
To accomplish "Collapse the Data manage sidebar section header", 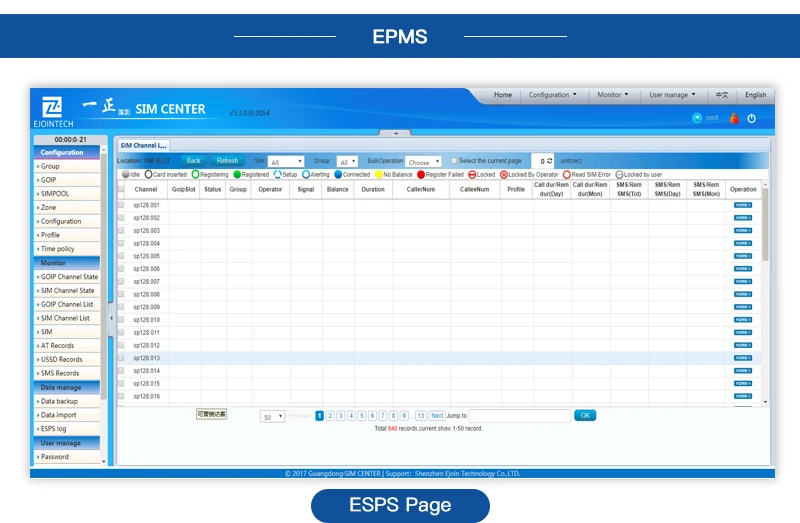I will point(67,387).
